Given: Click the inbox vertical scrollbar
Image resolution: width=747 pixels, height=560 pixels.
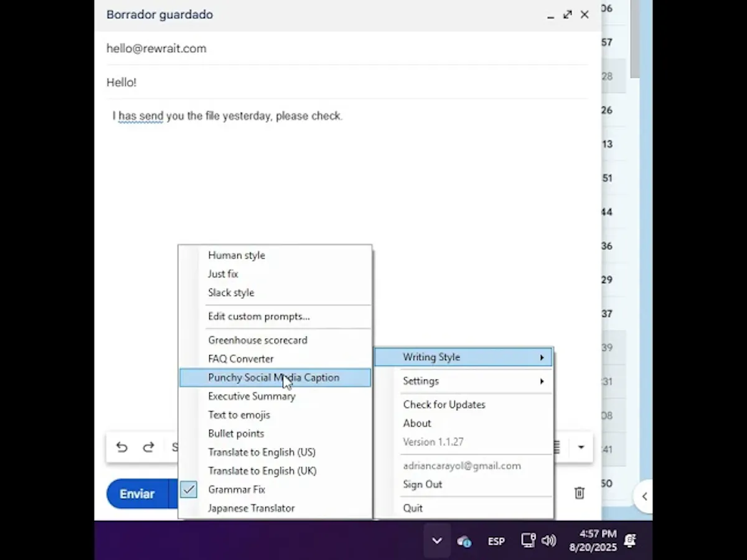Looking at the screenshot, I should pyautogui.click(x=635, y=39).
